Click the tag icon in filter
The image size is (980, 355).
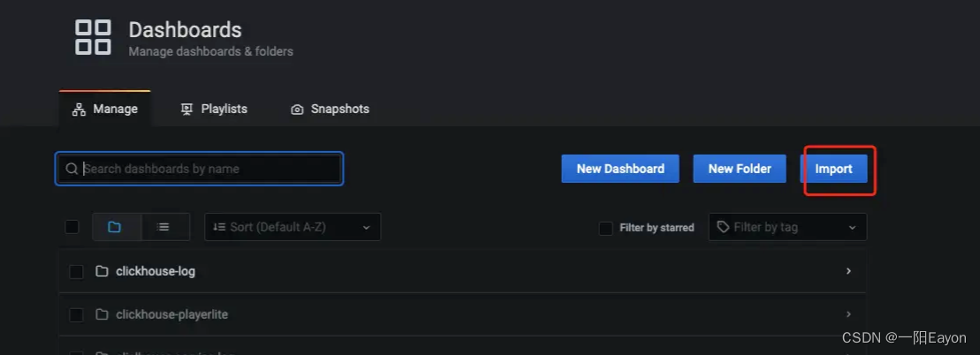(723, 227)
